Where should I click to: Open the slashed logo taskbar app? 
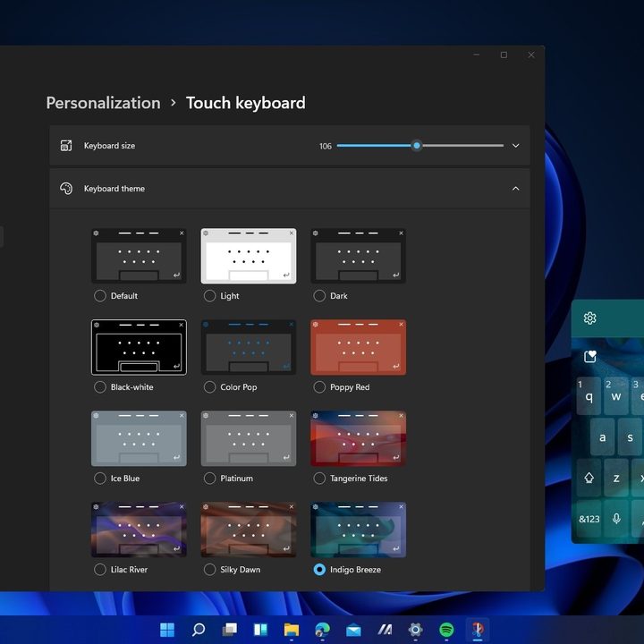point(385,629)
